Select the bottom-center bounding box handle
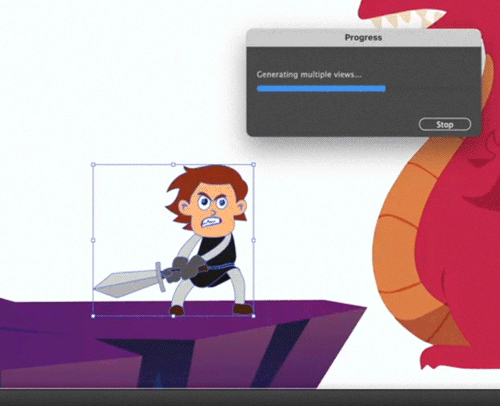Screen dimensions: 500x406 (173, 316)
